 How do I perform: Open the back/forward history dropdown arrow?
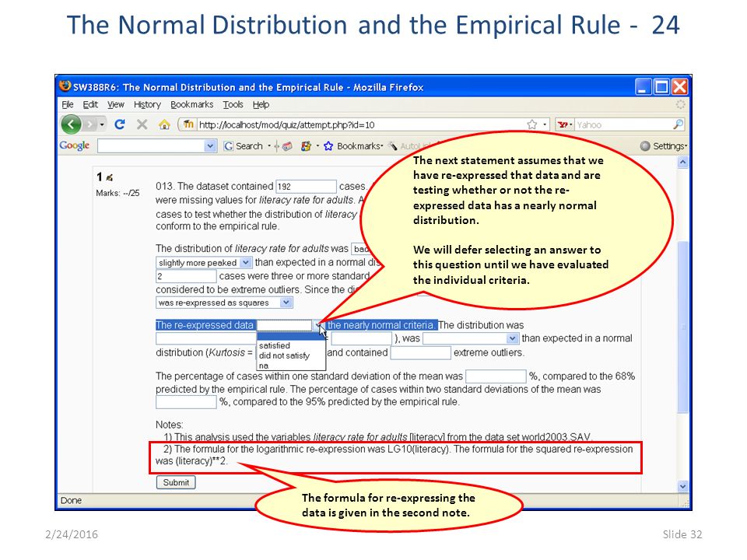pyautogui.click(x=102, y=124)
